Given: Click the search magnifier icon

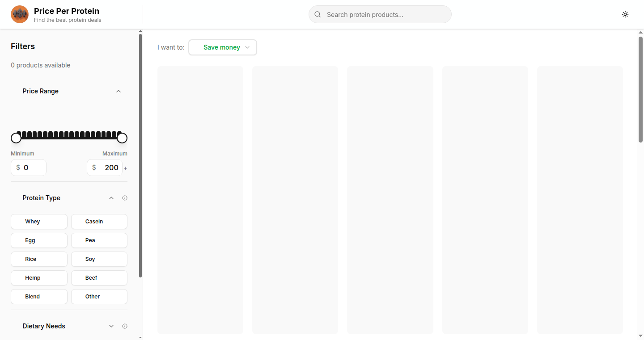Looking at the screenshot, I should (x=318, y=14).
